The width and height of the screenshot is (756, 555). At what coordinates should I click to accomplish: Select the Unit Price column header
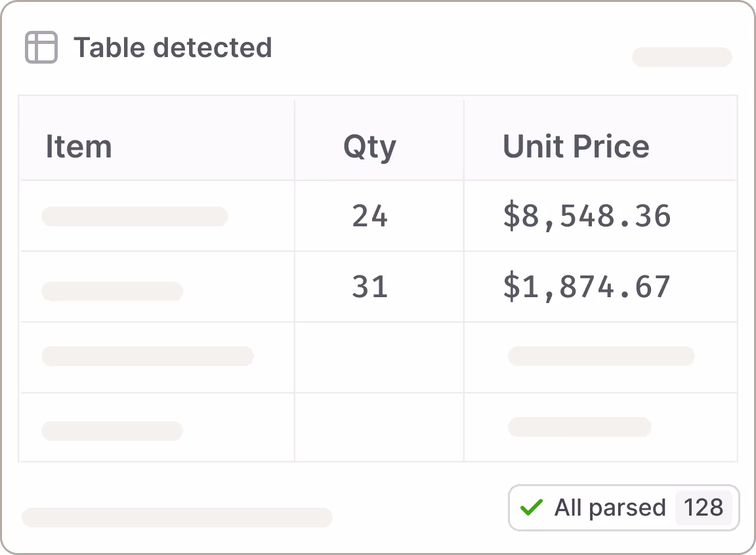click(576, 146)
